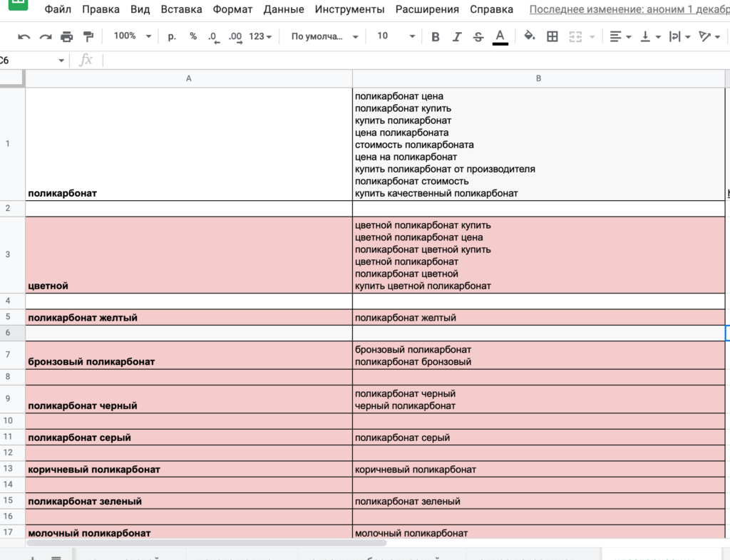The image size is (730, 560).
Task: Select bold 'бронзовый поликарбонат' cell
Action: coord(188,355)
